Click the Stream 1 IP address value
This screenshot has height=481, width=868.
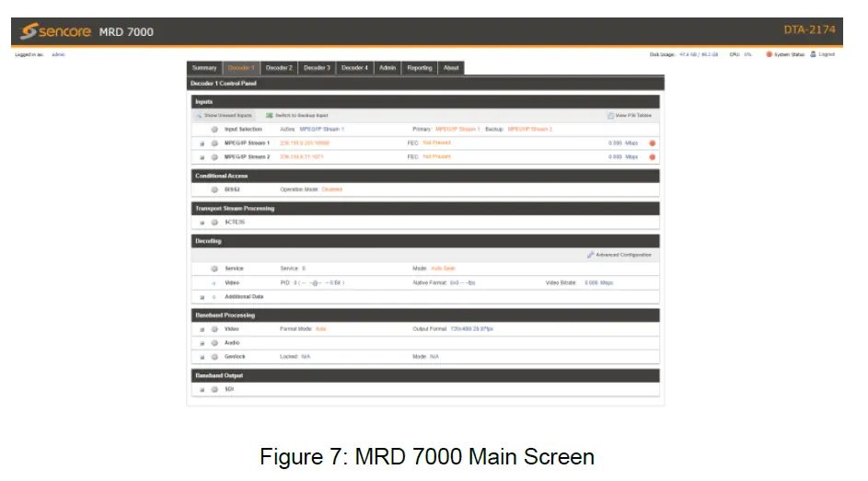coord(305,143)
